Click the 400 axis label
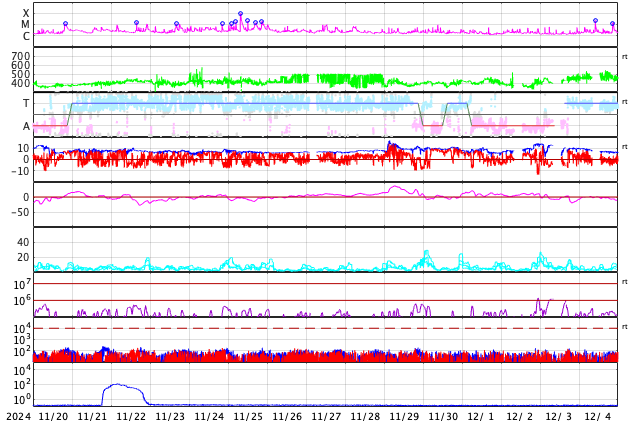The image size is (634, 424). 21,83
